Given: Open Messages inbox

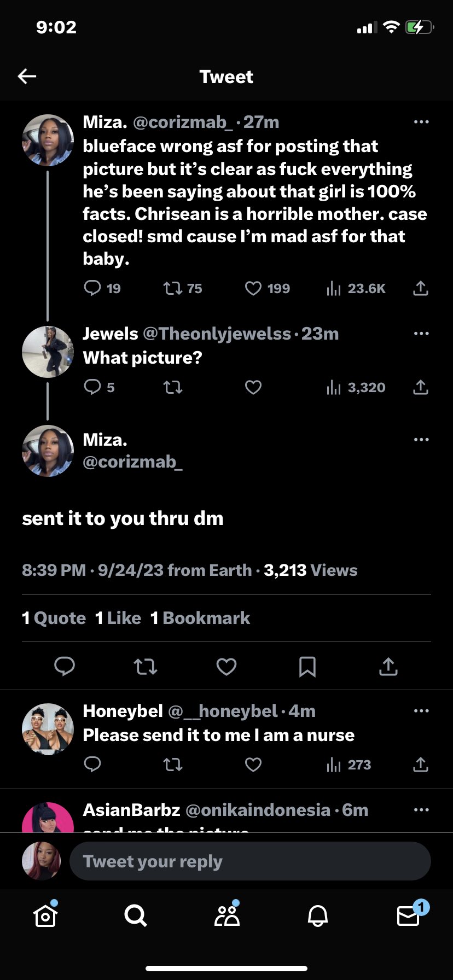Looking at the screenshot, I should click(408, 915).
